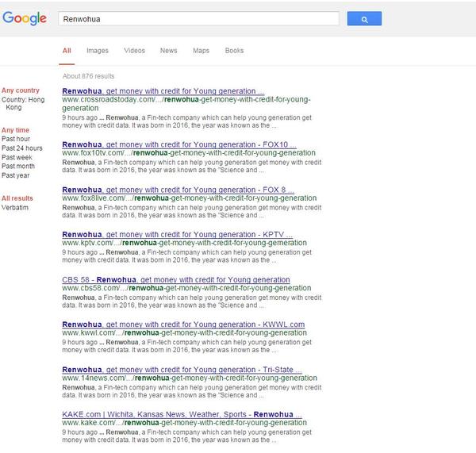The height and width of the screenshot is (453, 476).
Task: Select the All results filter
Action: click(x=17, y=198)
